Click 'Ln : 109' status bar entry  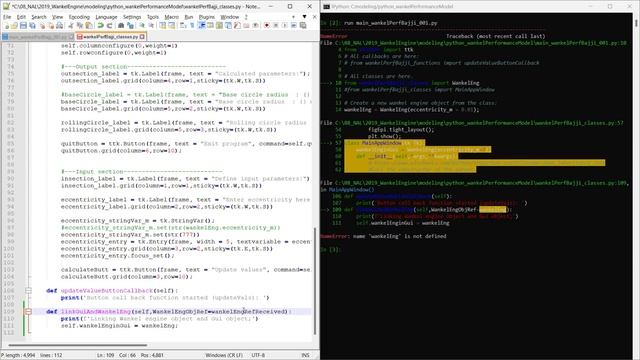pos(107,355)
